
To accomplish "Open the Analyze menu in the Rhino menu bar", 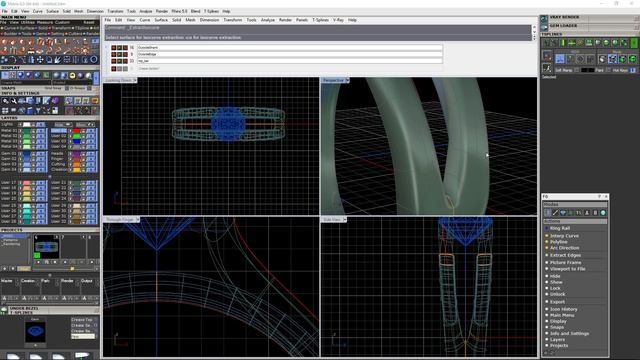I will [268, 20].
